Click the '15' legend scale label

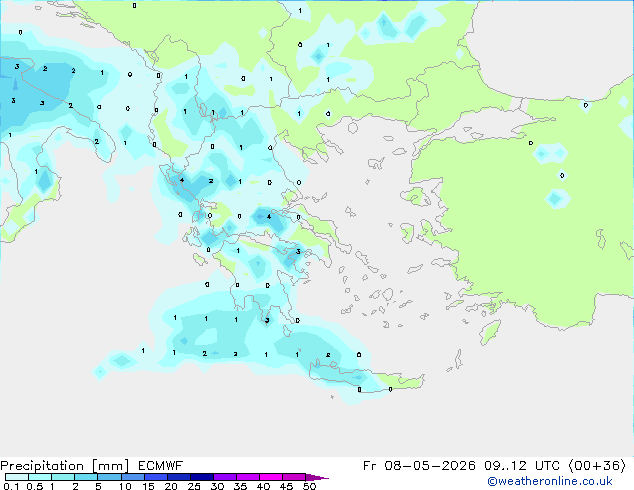pyautogui.click(x=148, y=486)
